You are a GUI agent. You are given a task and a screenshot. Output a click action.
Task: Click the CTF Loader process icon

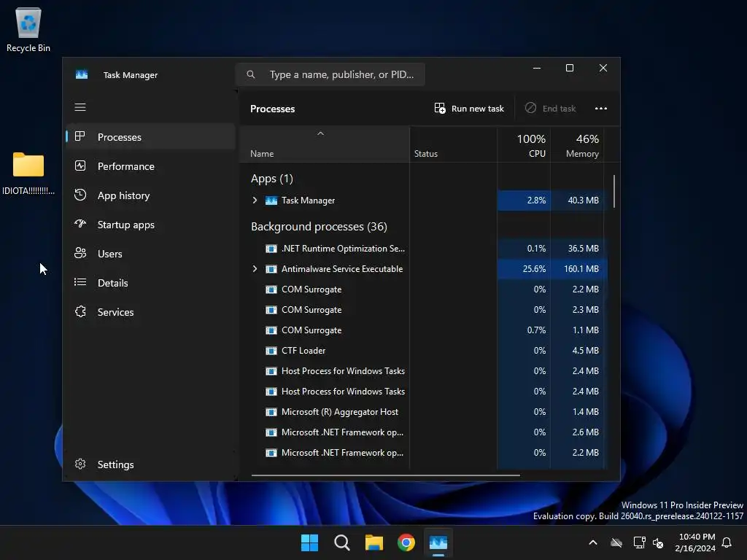(271, 351)
